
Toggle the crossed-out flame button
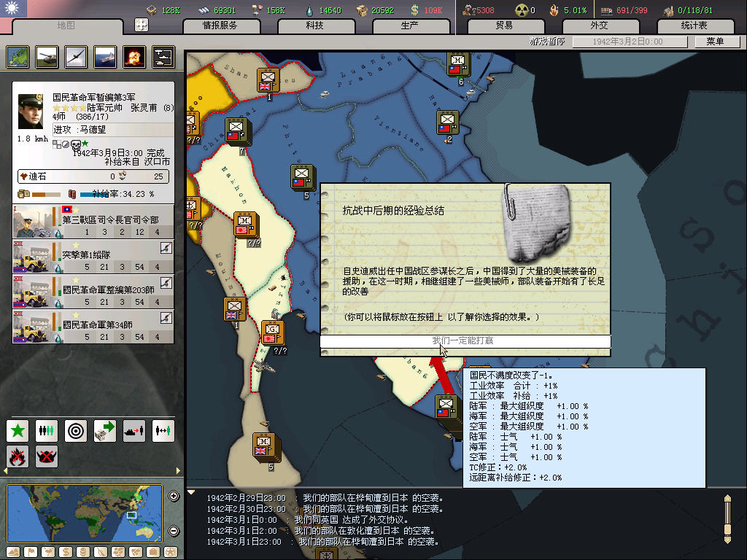coord(18,456)
